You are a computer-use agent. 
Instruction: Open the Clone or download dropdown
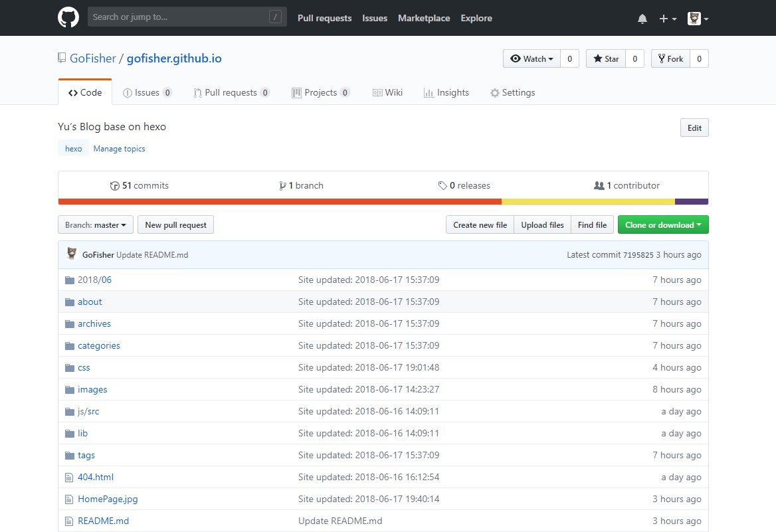[663, 225]
